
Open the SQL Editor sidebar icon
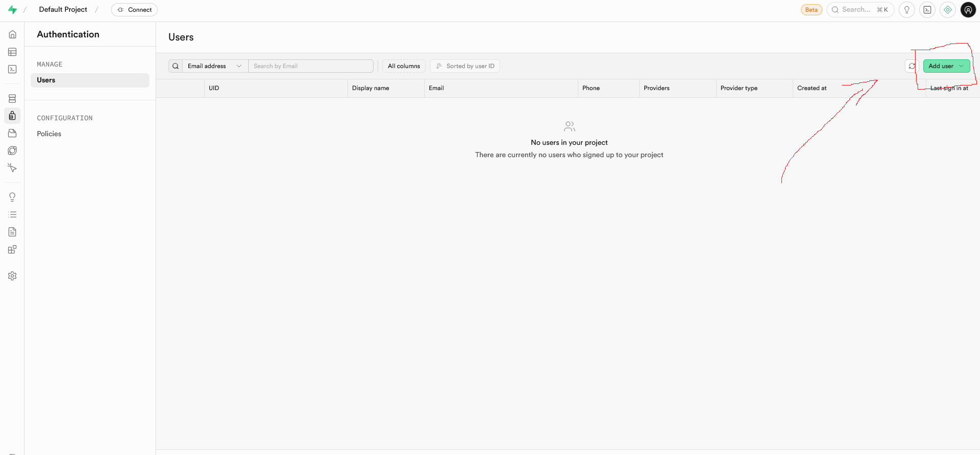(x=12, y=69)
